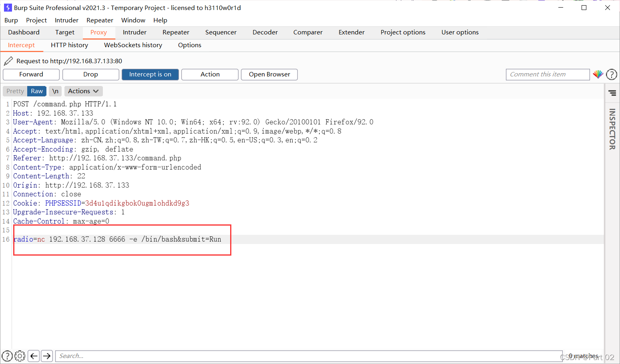Viewport: 620px width, 364px height.
Task: Expand the Actions dropdown
Action: click(x=83, y=91)
